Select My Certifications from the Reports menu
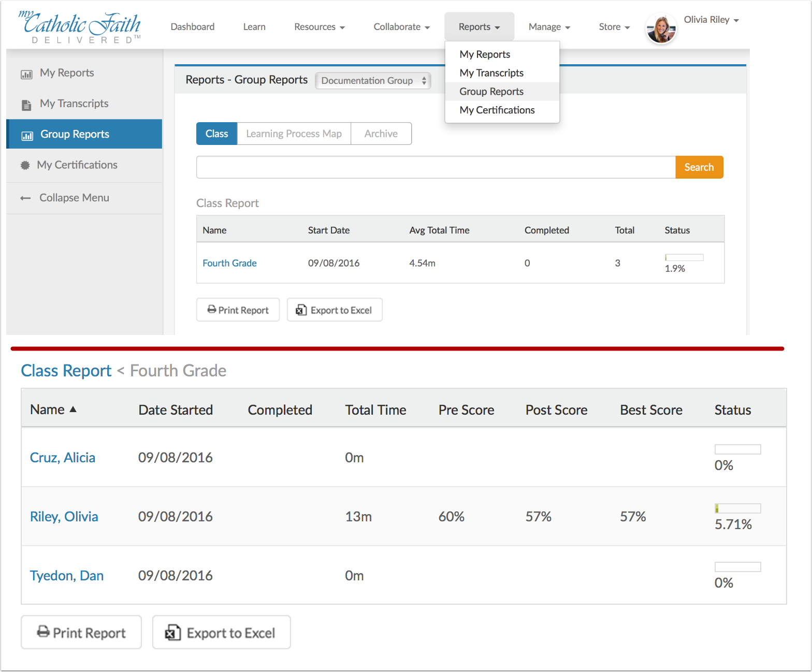The width and height of the screenshot is (812, 672). tap(497, 110)
